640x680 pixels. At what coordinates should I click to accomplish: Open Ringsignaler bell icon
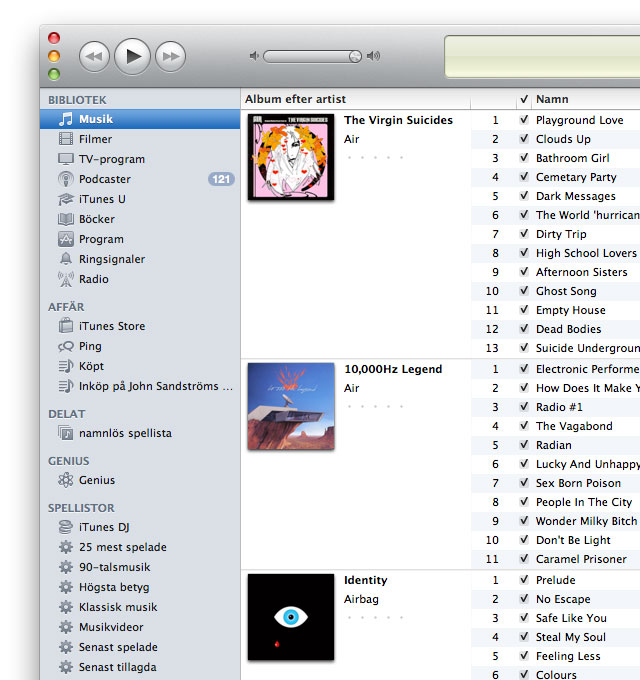65,259
